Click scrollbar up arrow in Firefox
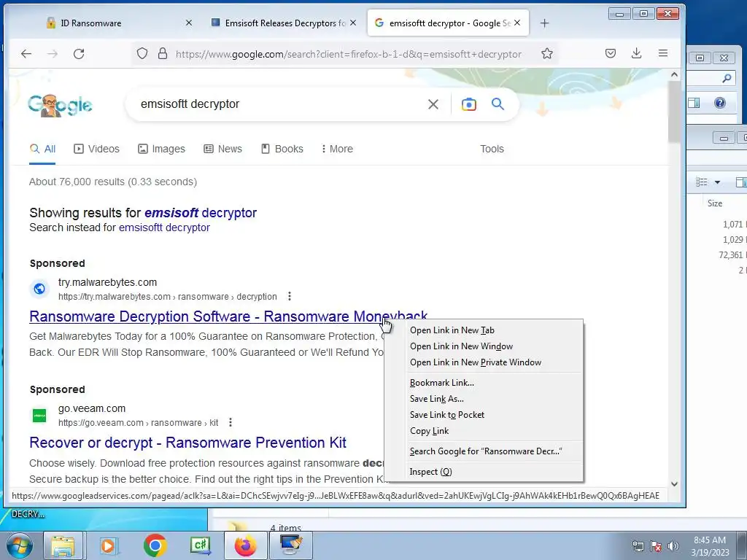Image resolution: width=747 pixels, height=560 pixels. tap(674, 75)
